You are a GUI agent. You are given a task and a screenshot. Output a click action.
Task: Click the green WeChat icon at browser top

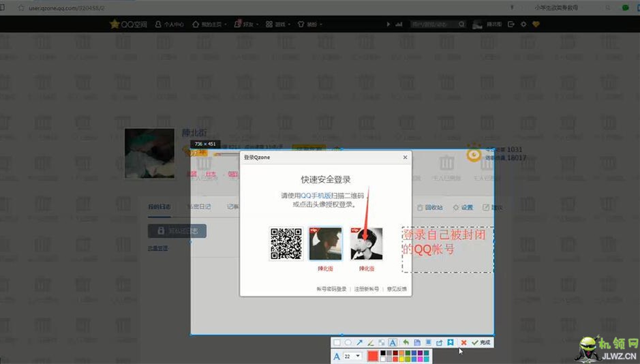625,7
